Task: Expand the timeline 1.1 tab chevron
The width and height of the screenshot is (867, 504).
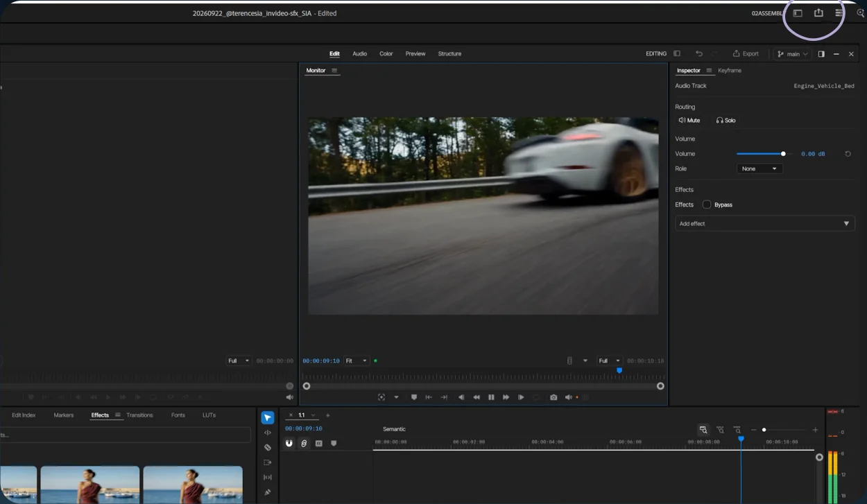Action: point(314,415)
